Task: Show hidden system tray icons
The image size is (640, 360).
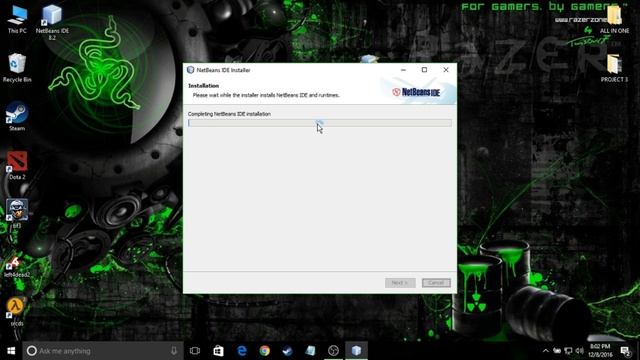Action: click(546, 351)
